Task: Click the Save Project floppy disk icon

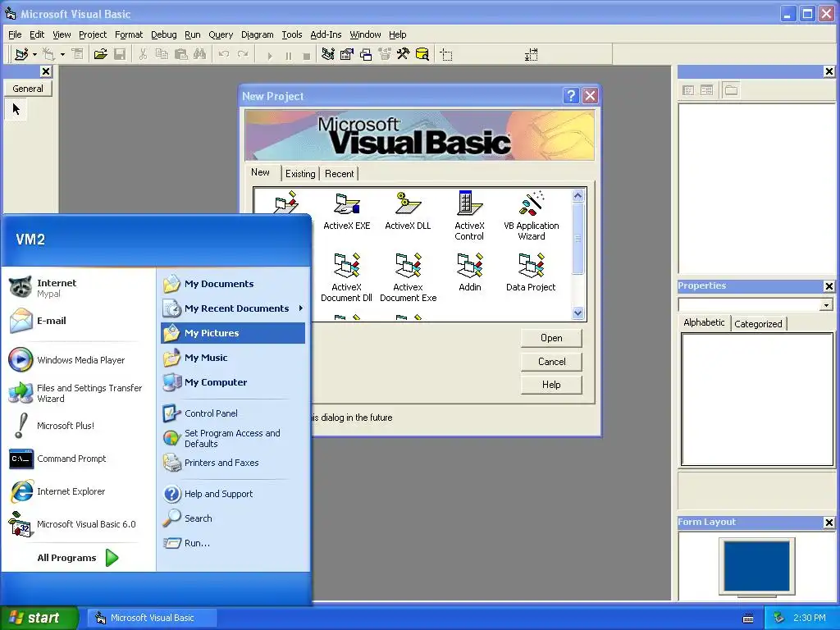Action: click(x=120, y=54)
